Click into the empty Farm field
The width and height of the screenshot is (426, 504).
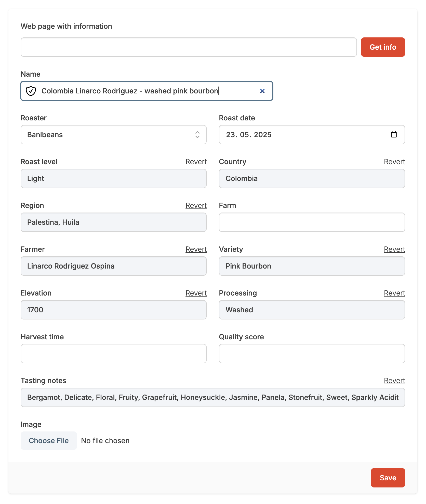click(x=312, y=222)
